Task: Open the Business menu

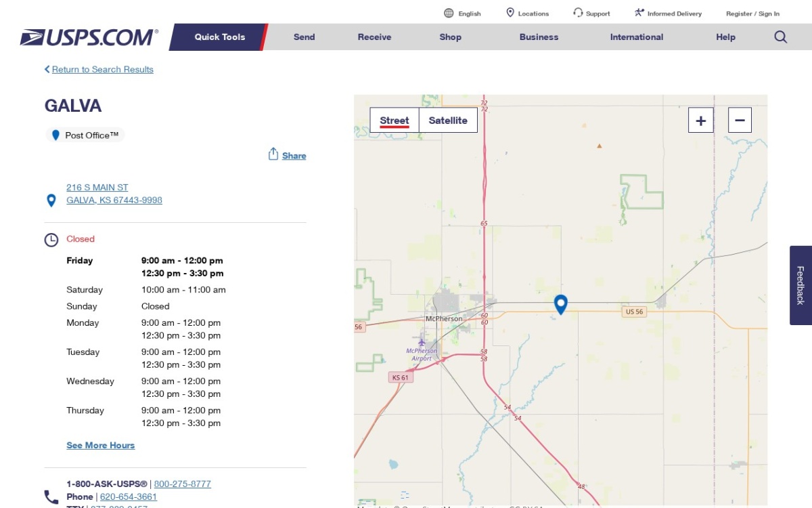Action: click(x=539, y=37)
